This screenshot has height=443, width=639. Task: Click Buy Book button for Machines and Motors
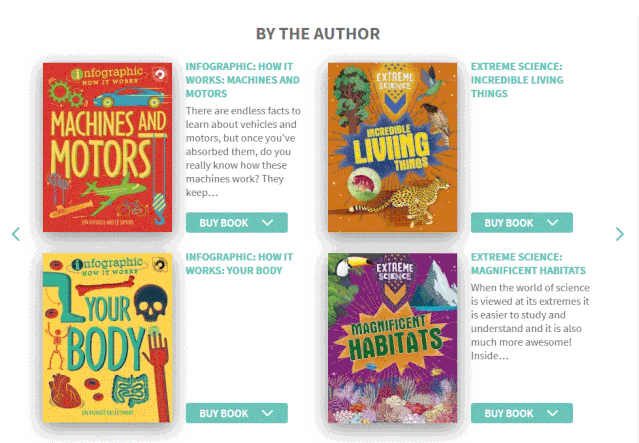pos(237,223)
